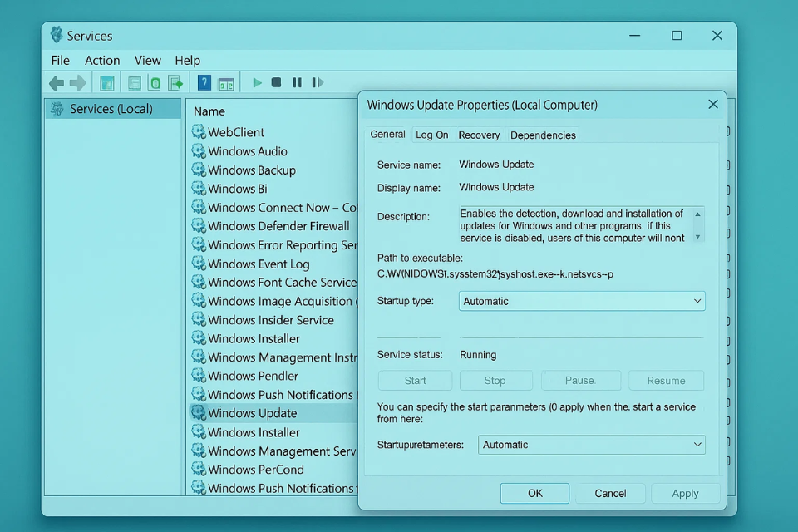The height and width of the screenshot is (532, 798).
Task: Click OK to confirm properties
Action: (x=534, y=493)
